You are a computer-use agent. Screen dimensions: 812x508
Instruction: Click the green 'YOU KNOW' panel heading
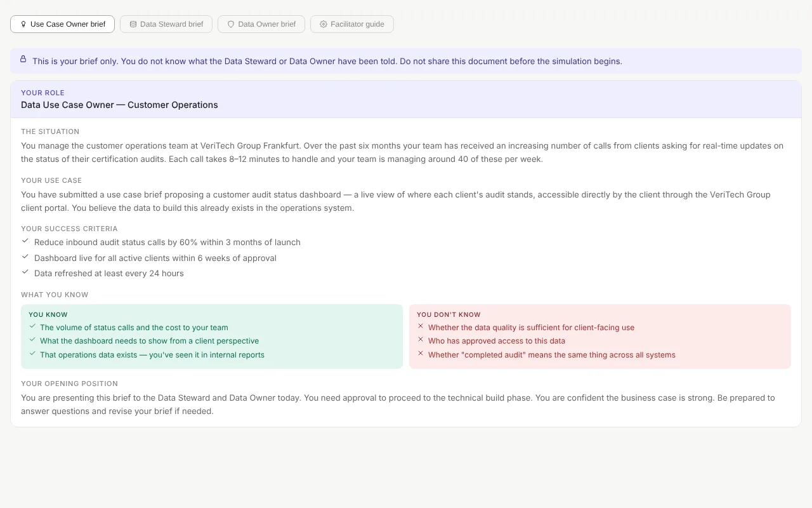48,314
